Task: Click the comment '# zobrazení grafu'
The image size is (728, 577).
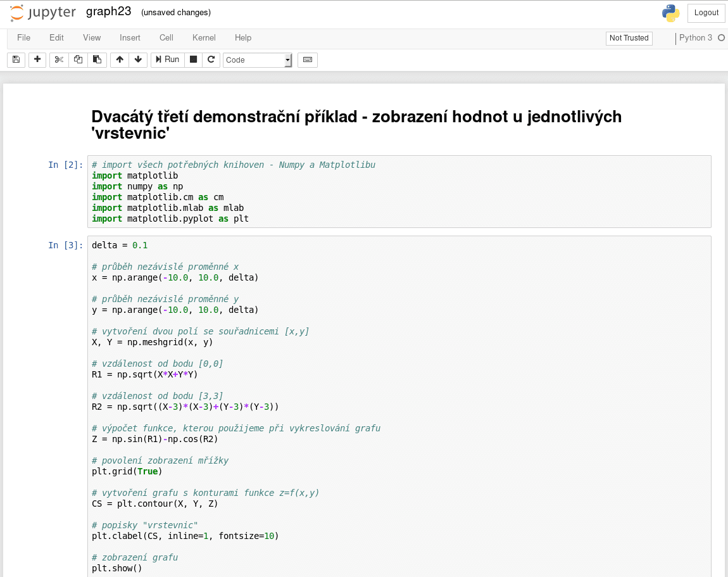Action: click(135, 557)
